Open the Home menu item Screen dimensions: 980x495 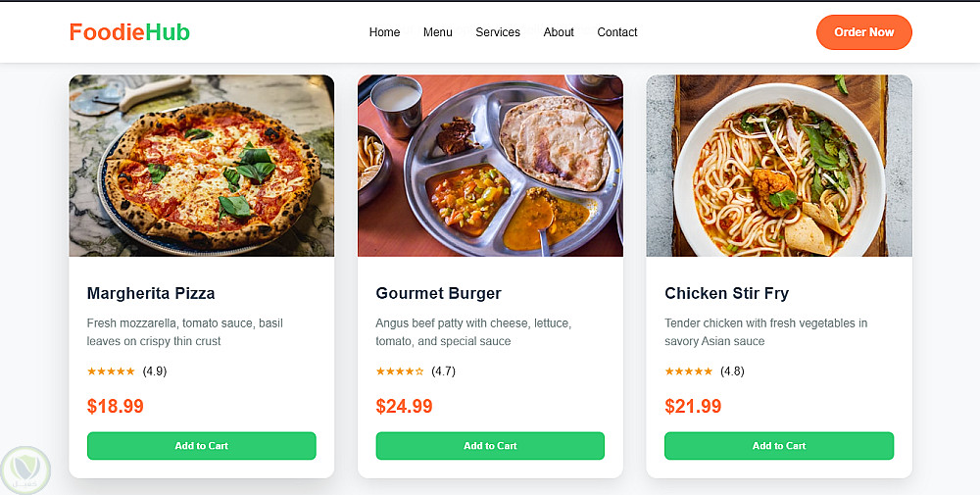[x=384, y=32]
